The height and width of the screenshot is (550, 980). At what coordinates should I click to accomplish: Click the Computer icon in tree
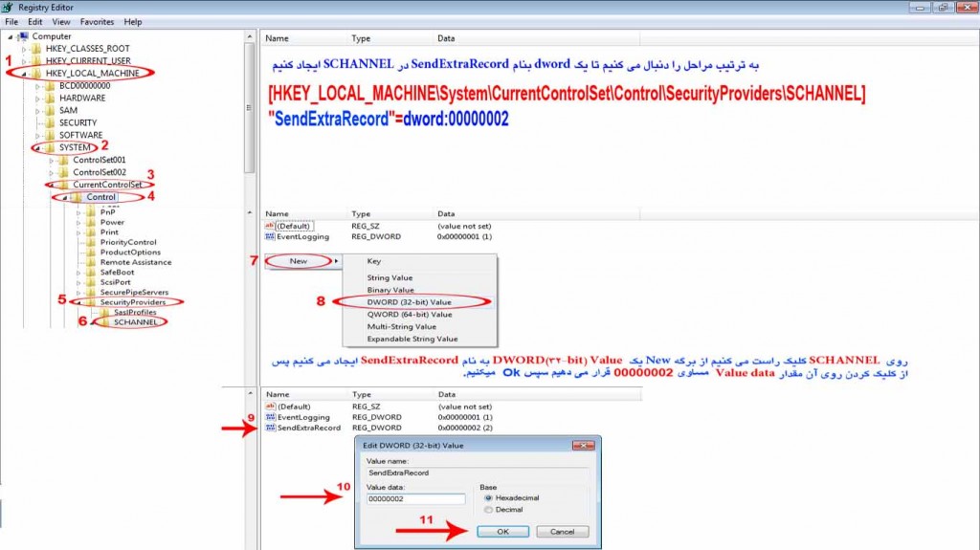24,36
